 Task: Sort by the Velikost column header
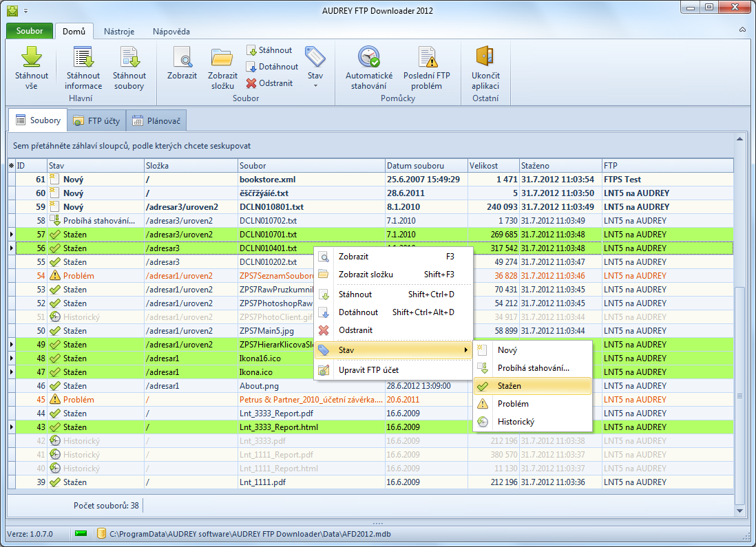[x=492, y=166]
